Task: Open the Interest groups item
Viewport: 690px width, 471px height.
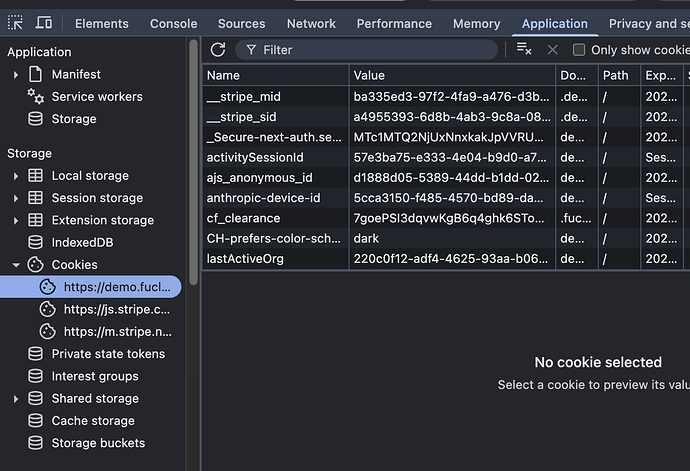Action: tap(91, 376)
